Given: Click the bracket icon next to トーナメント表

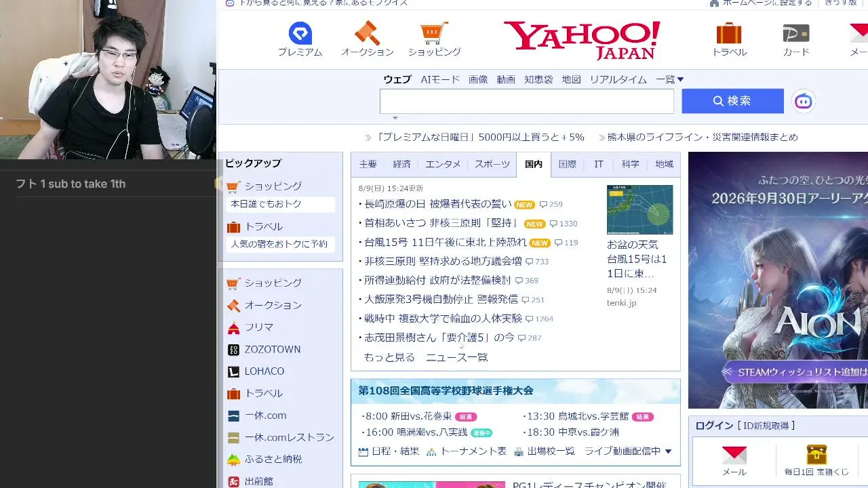Looking at the screenshot, I should (431, 451).
